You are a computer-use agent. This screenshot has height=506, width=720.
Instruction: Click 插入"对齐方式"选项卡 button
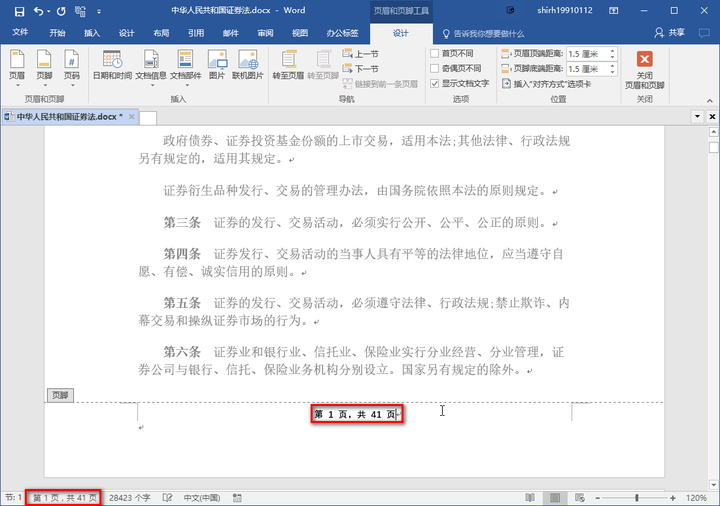[546, 84]
